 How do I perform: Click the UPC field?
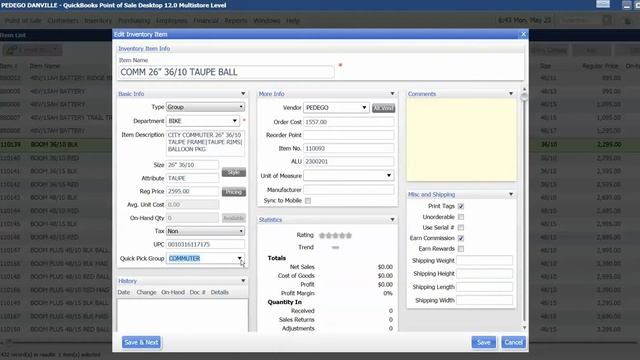[x=205, y=244]
